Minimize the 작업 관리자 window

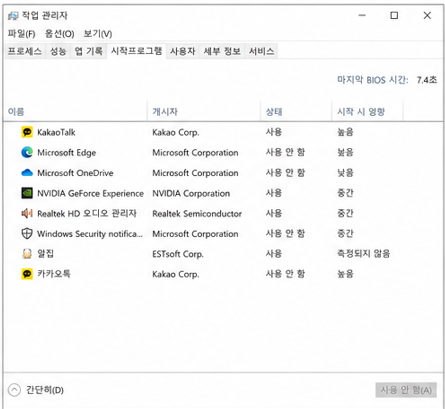coord(362,15)
